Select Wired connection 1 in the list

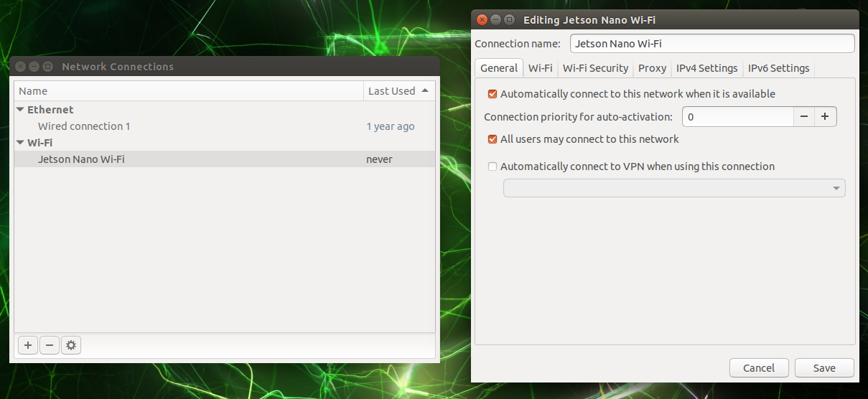click(x=84, y=126)
